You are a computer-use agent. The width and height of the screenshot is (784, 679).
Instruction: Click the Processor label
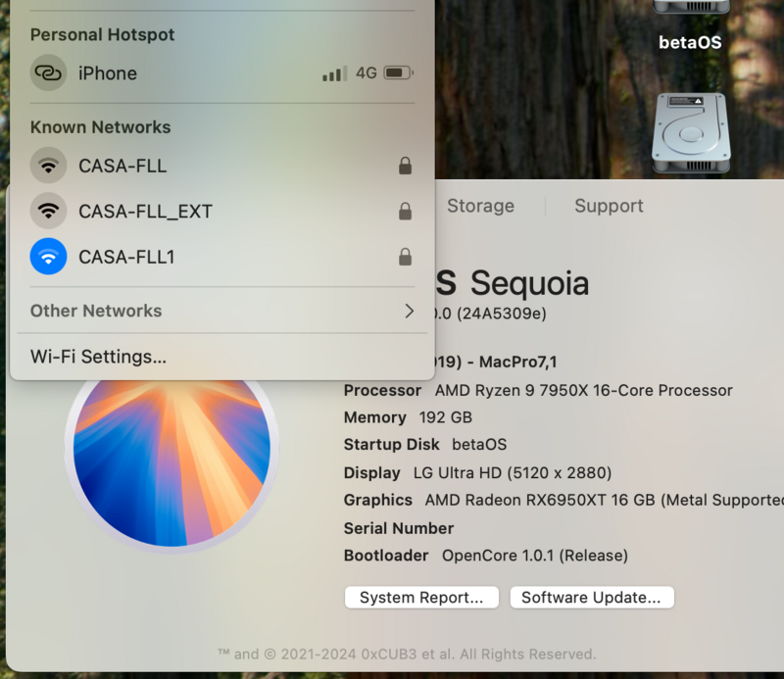[382, 391]
